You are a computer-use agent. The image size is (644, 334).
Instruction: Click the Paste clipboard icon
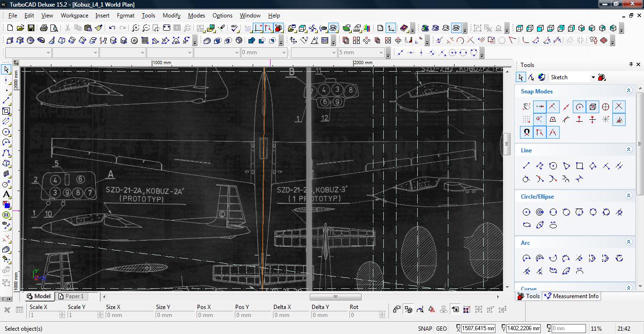[x=88, y=28]
